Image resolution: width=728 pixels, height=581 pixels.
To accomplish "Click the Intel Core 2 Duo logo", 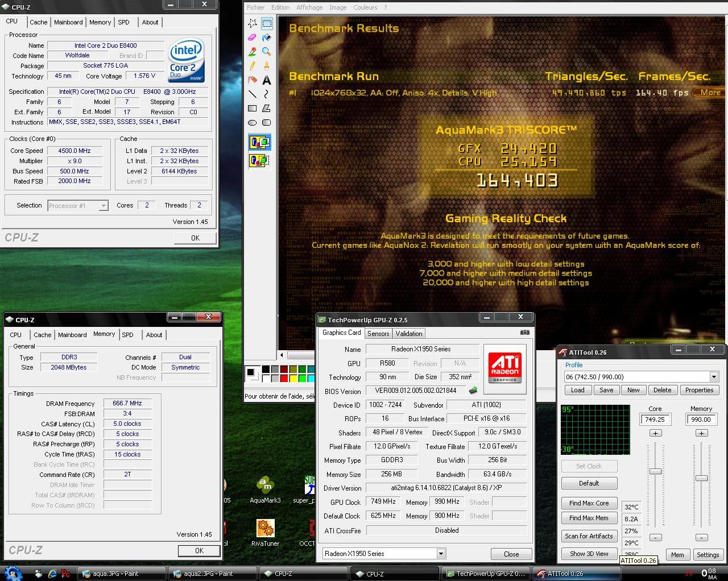I will pyautogui.click(x=185, y=61).
